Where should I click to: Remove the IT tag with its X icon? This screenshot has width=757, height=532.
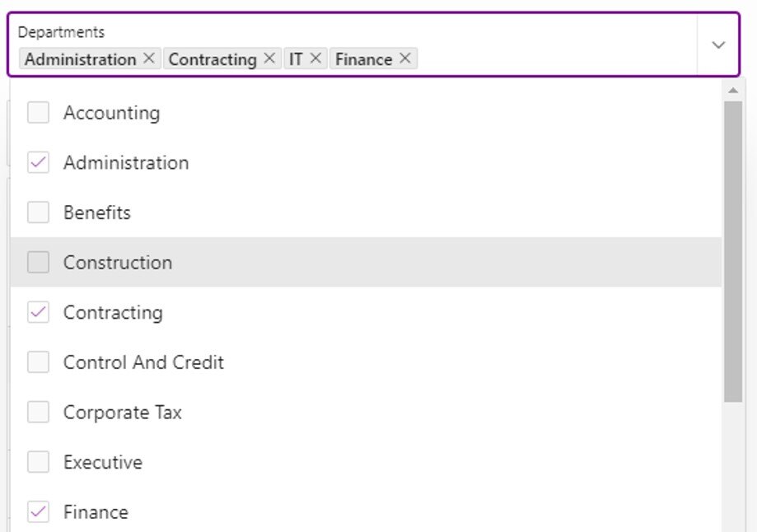tap(315, 58)
